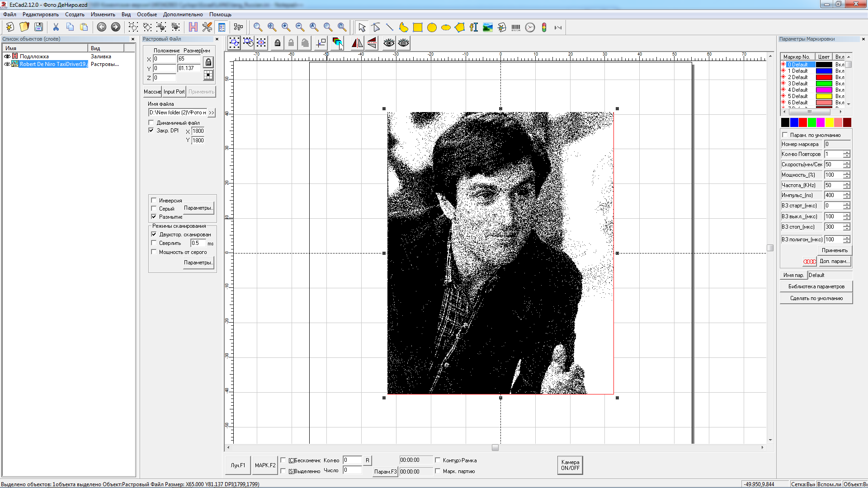Toggle visibility of Подложка layer

point(7,56)
